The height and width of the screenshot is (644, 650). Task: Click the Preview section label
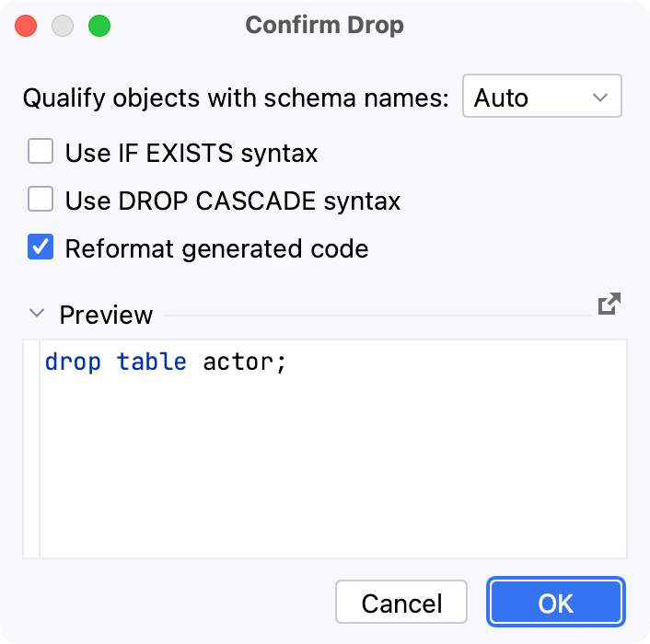[106, 315]
